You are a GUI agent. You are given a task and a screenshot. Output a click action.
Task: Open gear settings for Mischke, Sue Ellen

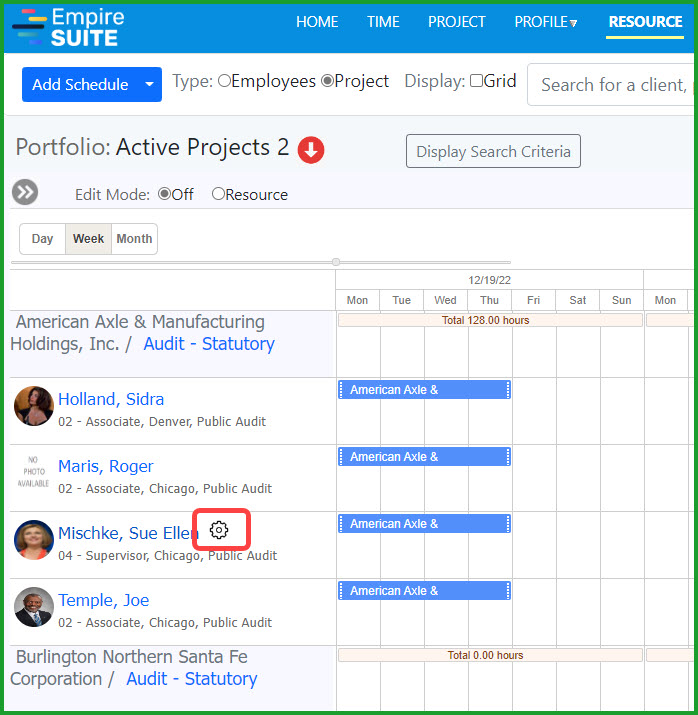[219, 530]
